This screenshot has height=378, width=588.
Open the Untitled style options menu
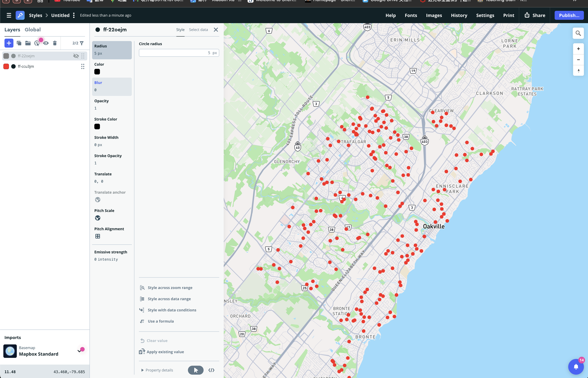coord(74,15)
